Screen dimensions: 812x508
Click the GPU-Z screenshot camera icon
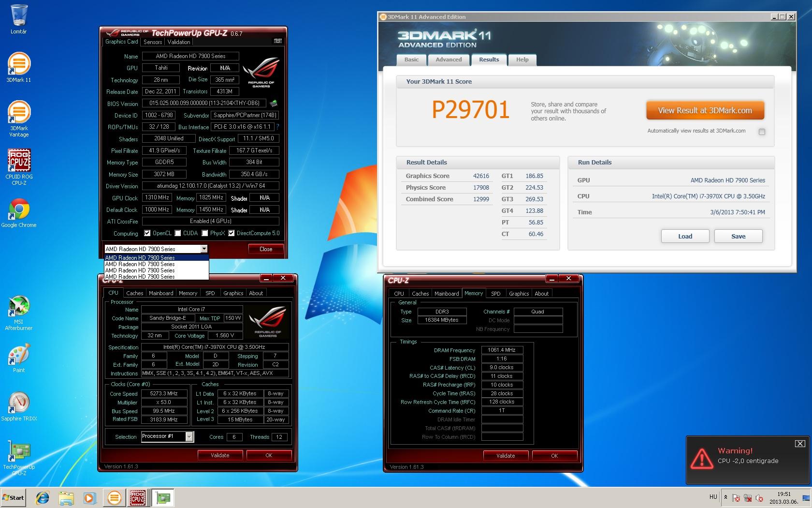pos(278,41)
